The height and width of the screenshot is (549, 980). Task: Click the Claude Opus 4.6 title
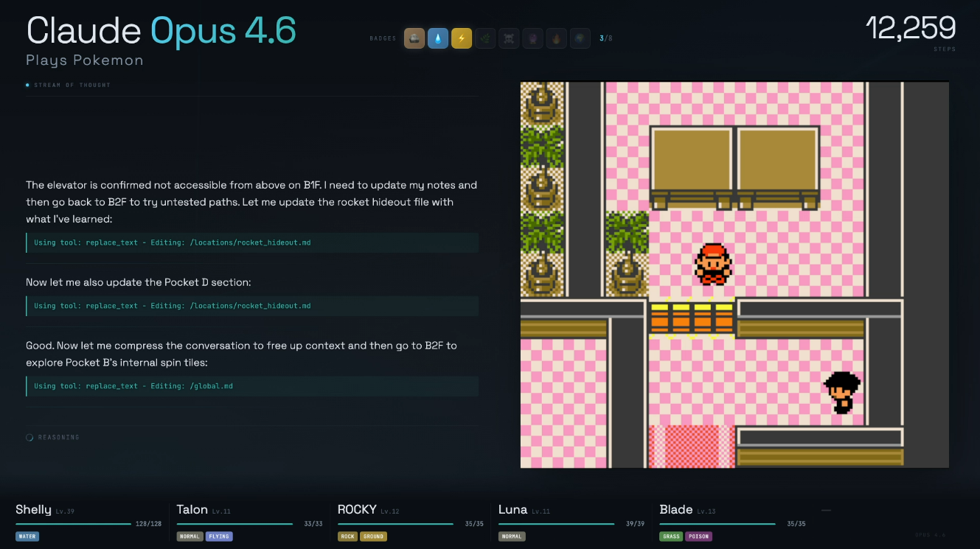tap(161, 30)
